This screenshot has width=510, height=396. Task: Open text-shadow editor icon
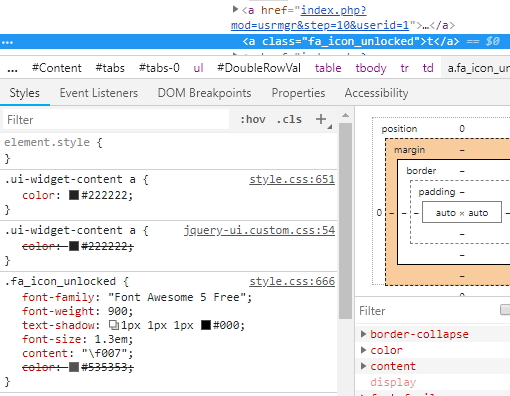point(114,325)
